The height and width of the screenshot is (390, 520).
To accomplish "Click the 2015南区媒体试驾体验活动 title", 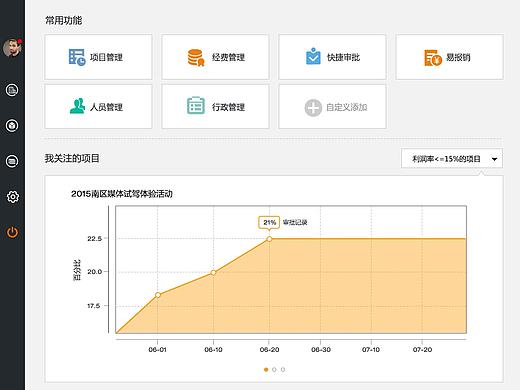I will 122,194.
